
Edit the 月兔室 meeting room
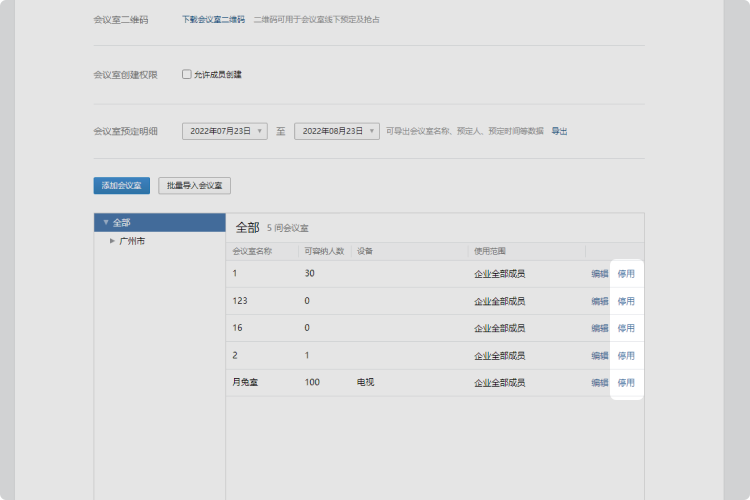[599, 382]
